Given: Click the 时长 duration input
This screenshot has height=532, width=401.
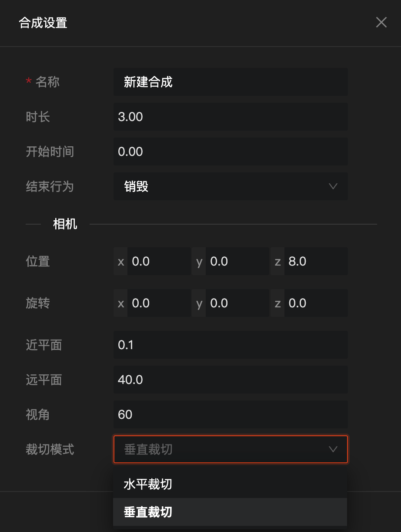Looking at the screenshot, I should [x=231, y=117].
